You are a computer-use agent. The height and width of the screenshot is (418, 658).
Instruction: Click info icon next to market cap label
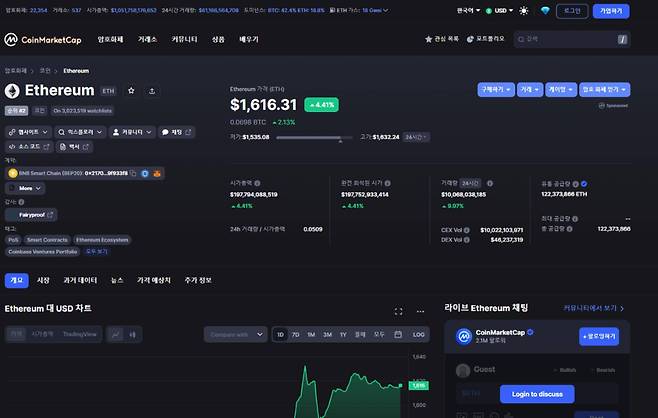[x=257, y=183]
